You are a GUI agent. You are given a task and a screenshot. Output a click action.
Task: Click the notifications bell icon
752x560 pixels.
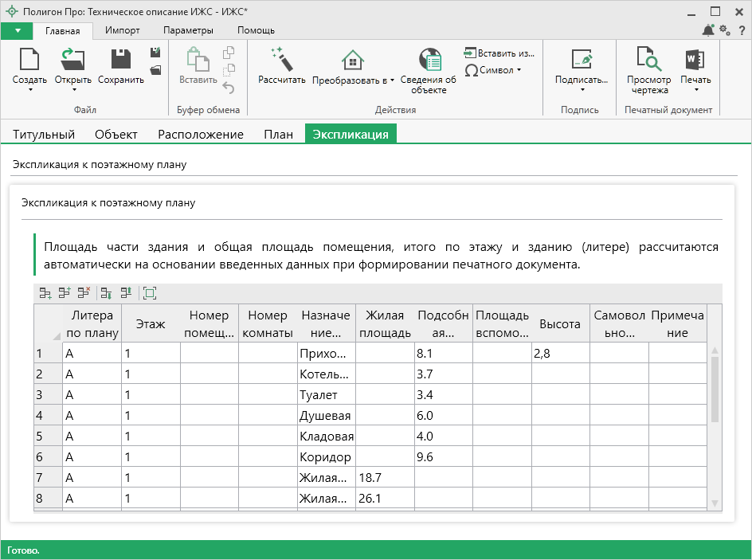[x=708, y=30]
